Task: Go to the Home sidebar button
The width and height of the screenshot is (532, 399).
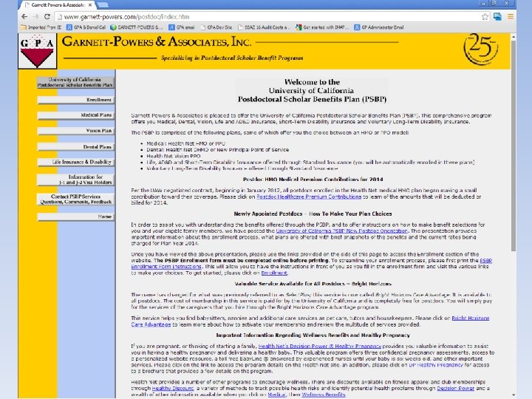Action: pos(75,216)
